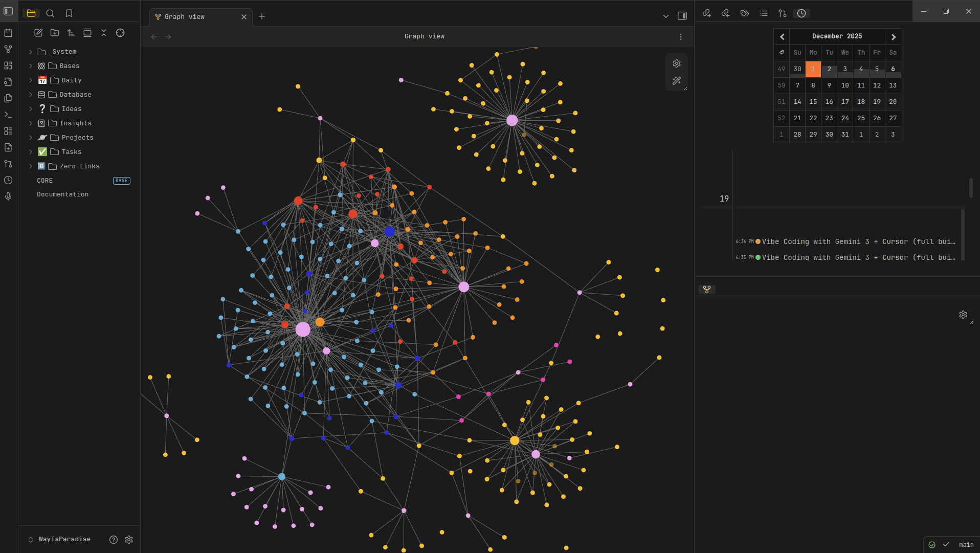Open the terminal from the left ribbon
This screenshot has height=553, width=980.
coord(8,115)
